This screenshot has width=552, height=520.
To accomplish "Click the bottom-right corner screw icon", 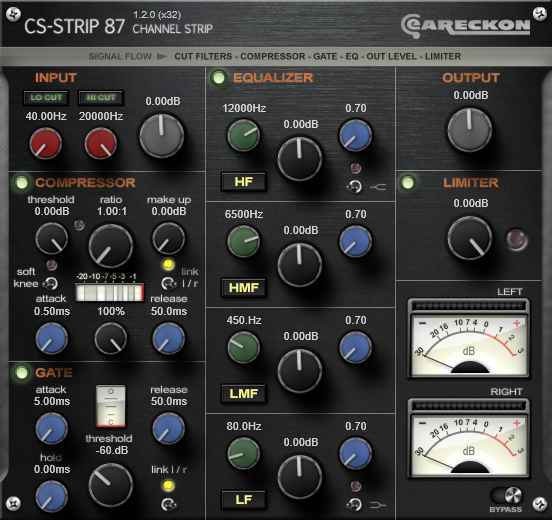I will coord(539,504).
